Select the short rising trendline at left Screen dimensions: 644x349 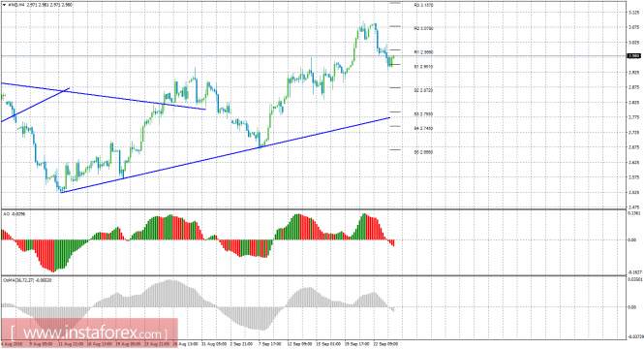[35, 105]
